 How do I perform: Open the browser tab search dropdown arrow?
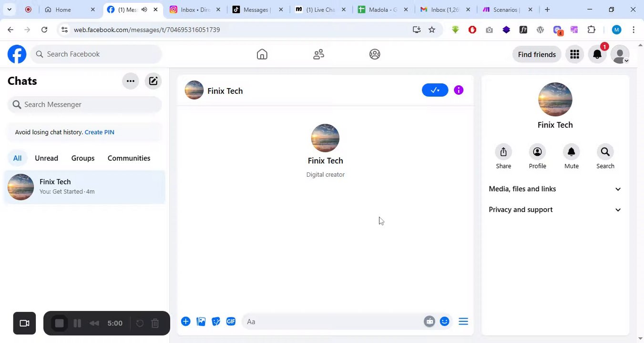(9, 10)
